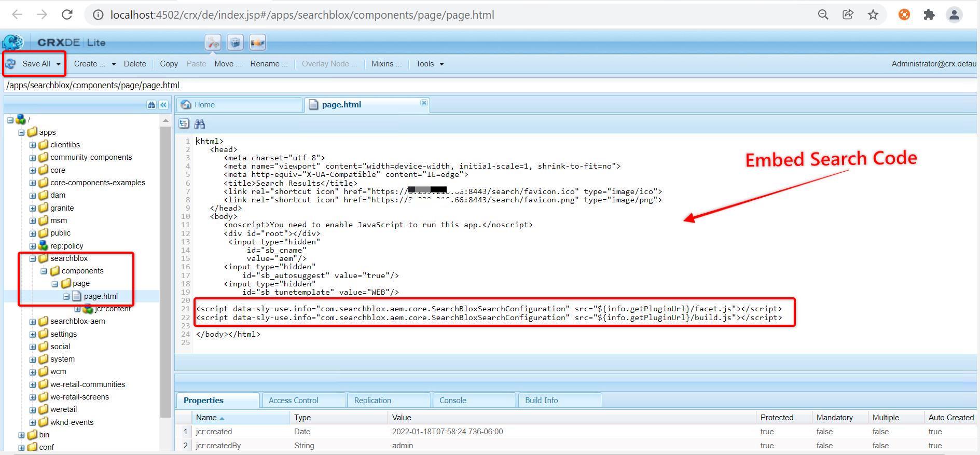Screen dimensions: 980x455
Task: Open the orange extension icon
Action: 904,15
